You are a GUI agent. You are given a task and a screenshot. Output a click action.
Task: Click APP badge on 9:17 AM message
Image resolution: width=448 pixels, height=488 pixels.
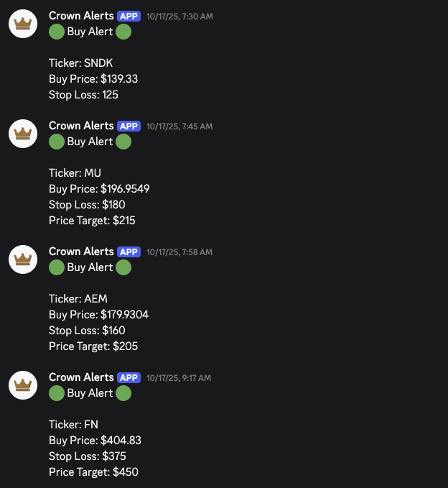point(129,377)
